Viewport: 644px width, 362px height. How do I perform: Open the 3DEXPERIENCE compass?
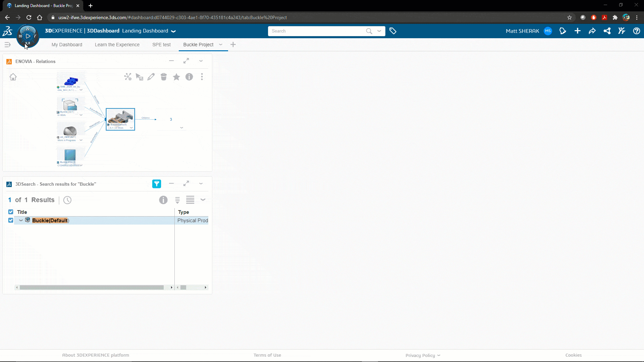tap(28, 36)
